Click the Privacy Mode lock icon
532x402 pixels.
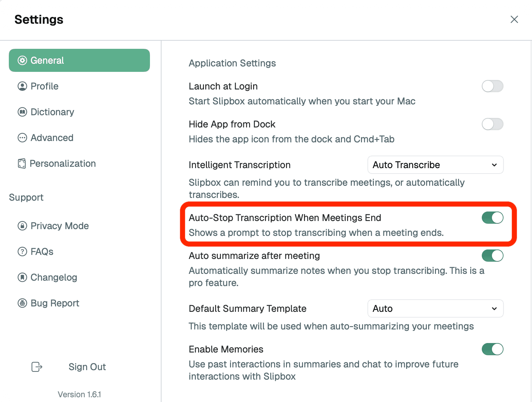tap(22, 226)
